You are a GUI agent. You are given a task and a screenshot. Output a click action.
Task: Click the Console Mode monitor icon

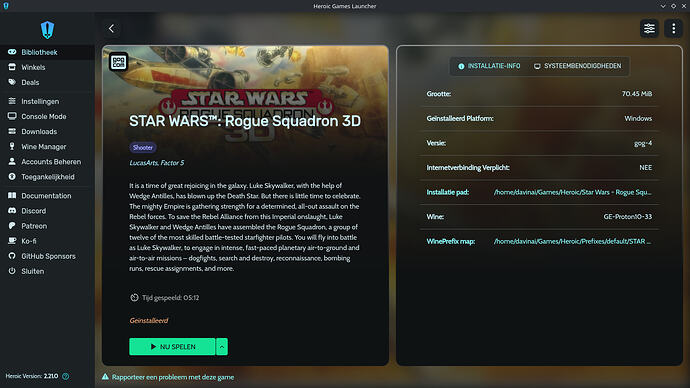[12, 116]
